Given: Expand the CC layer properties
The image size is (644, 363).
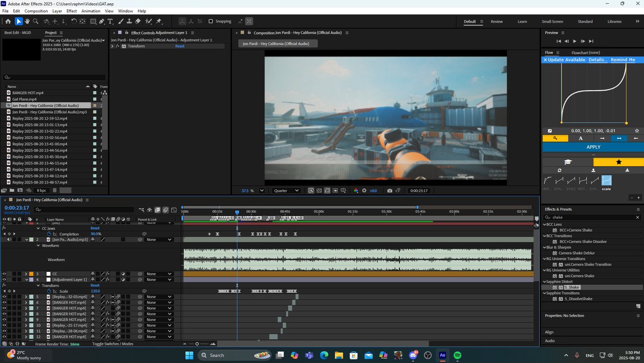Looking at the screenshot, I should [x=26, y=274].
